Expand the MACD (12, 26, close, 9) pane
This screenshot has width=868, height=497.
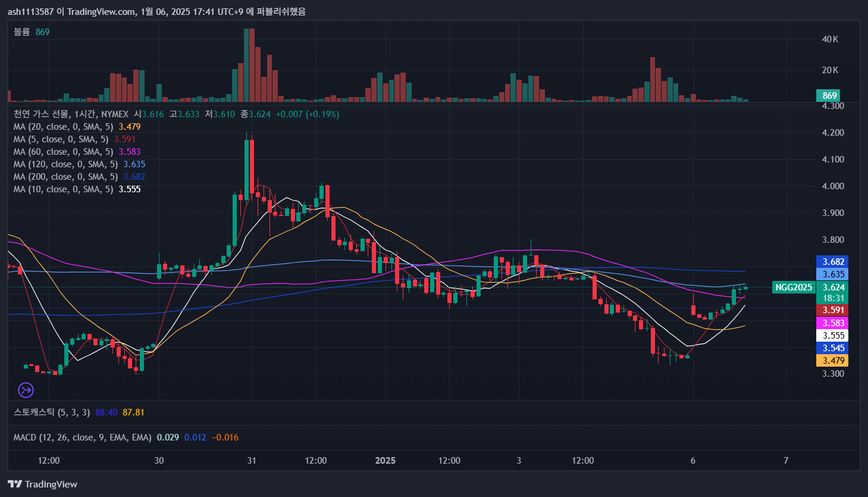pos(82,437)
